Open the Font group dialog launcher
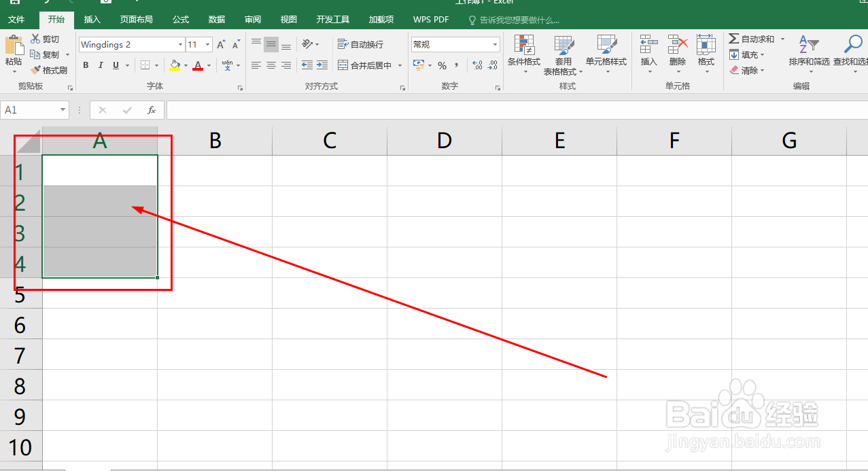 click(x=240, y=88)
